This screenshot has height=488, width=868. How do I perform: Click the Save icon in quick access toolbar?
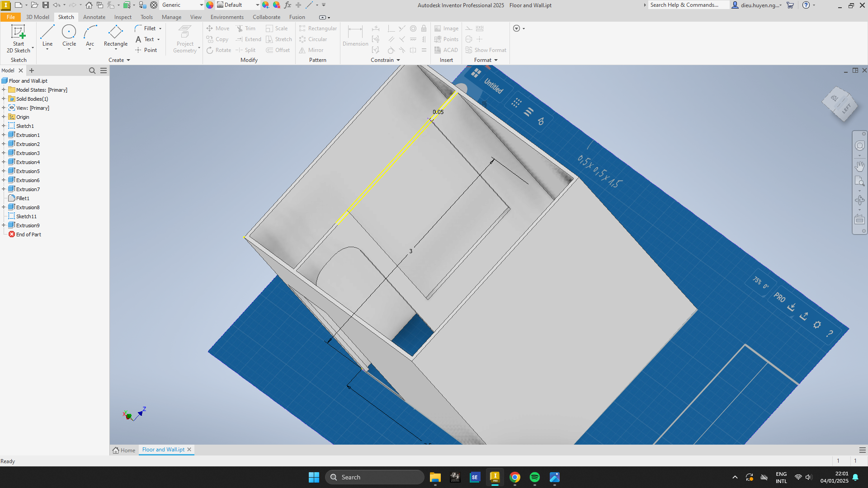click(x=46, y=5)
